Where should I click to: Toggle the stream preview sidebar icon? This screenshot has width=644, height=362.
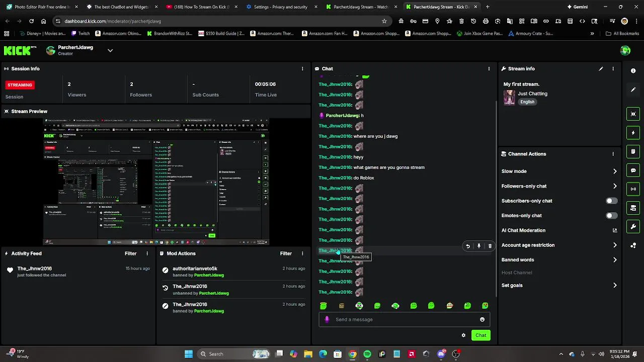tap(633, 114)
